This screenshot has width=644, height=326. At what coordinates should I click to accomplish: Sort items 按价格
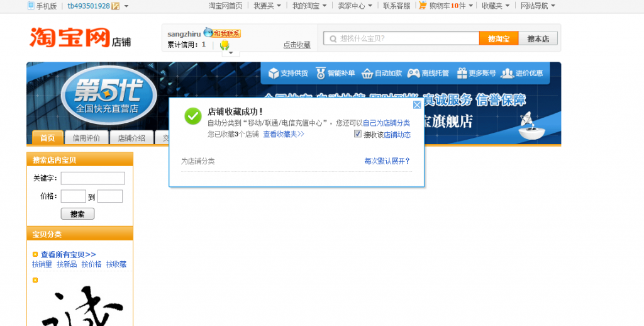(91, 264)
